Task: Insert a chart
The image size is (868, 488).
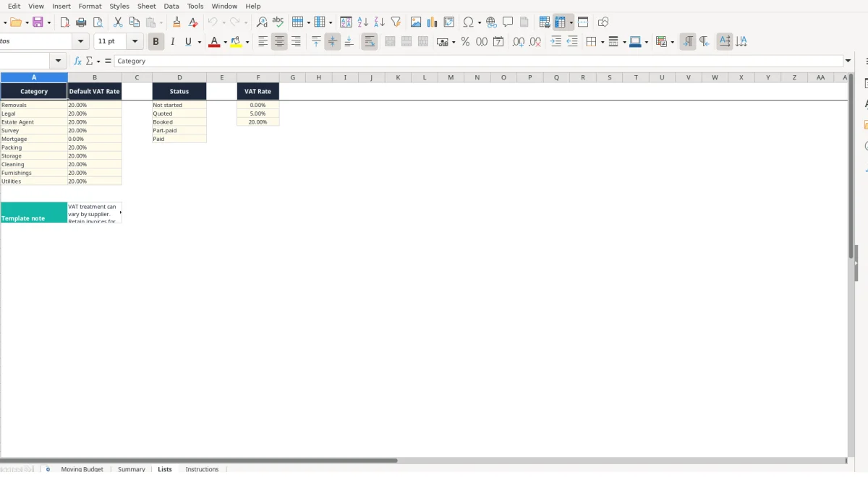Action: coord(433,22)
